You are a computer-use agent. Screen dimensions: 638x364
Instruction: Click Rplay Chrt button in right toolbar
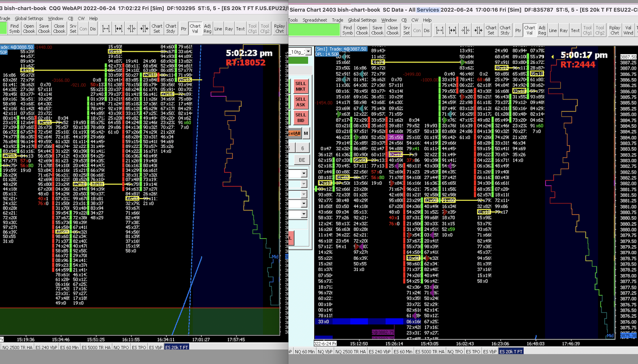click(x=614, y=30)
